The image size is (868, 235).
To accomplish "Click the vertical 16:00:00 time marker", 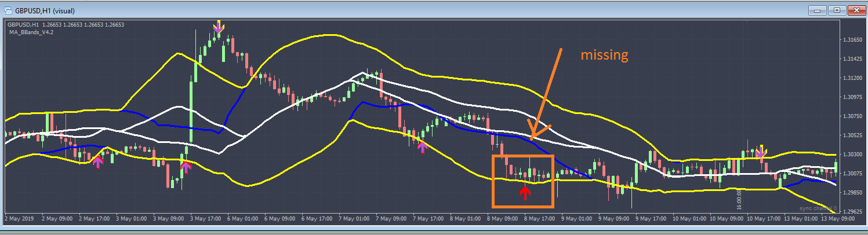I will click(739, 197).
